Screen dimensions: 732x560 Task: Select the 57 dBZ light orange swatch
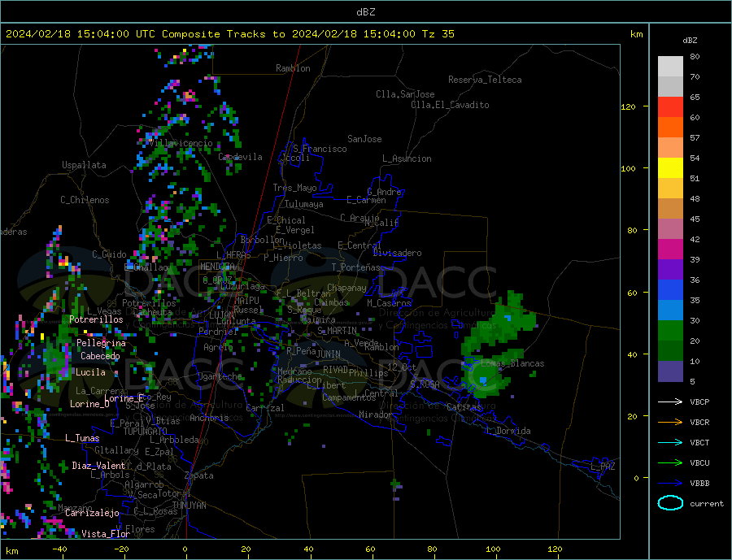[670, 148]
